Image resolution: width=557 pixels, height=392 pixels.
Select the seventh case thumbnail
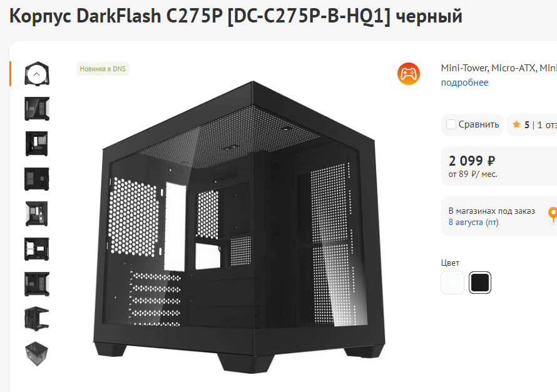(x=37, y=284)
